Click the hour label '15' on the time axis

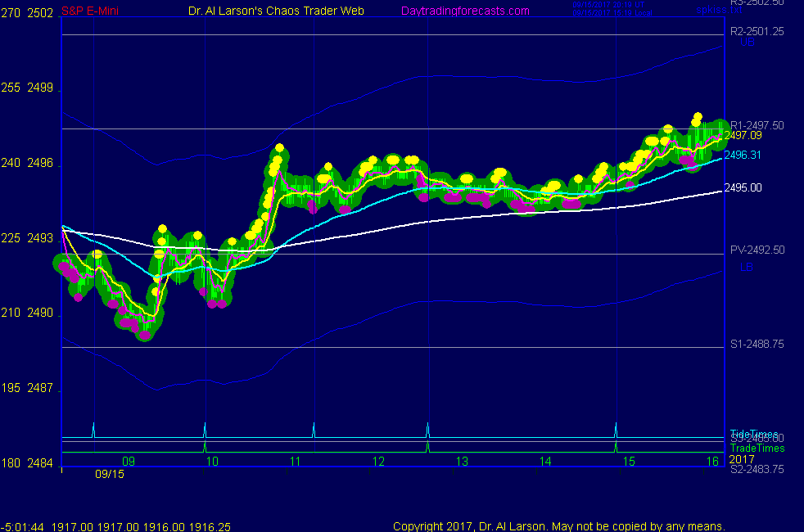click(629, 462)
